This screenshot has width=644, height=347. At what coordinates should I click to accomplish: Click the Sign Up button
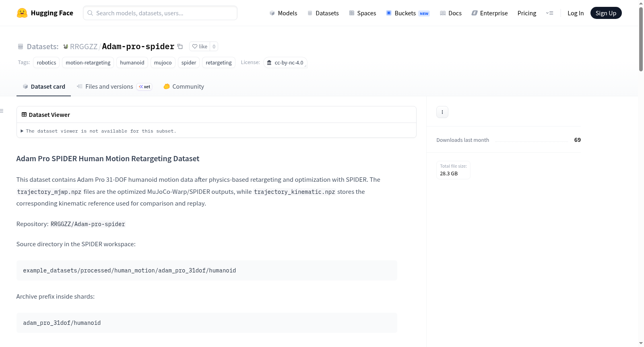(x=606, y=13)
